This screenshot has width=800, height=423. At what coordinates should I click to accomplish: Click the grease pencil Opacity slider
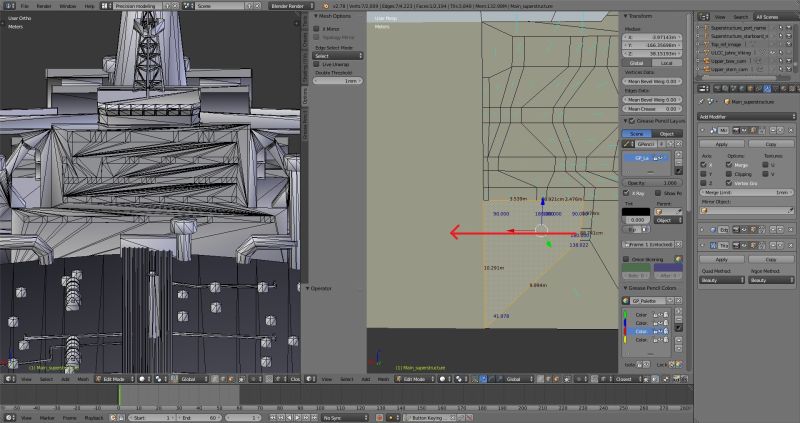tap(652, 183)
